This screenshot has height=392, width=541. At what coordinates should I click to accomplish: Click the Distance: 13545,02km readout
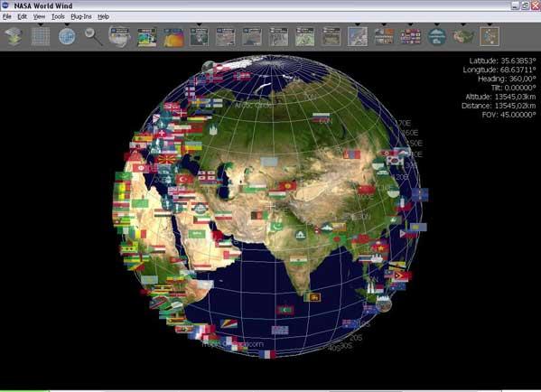(499, 106)
